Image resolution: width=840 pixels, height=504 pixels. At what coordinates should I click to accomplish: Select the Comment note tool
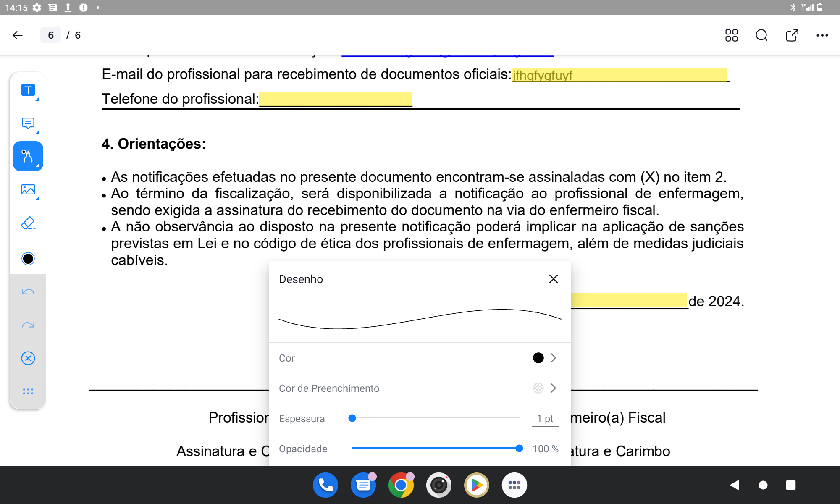pyautogui.click(x=28, y=123)
